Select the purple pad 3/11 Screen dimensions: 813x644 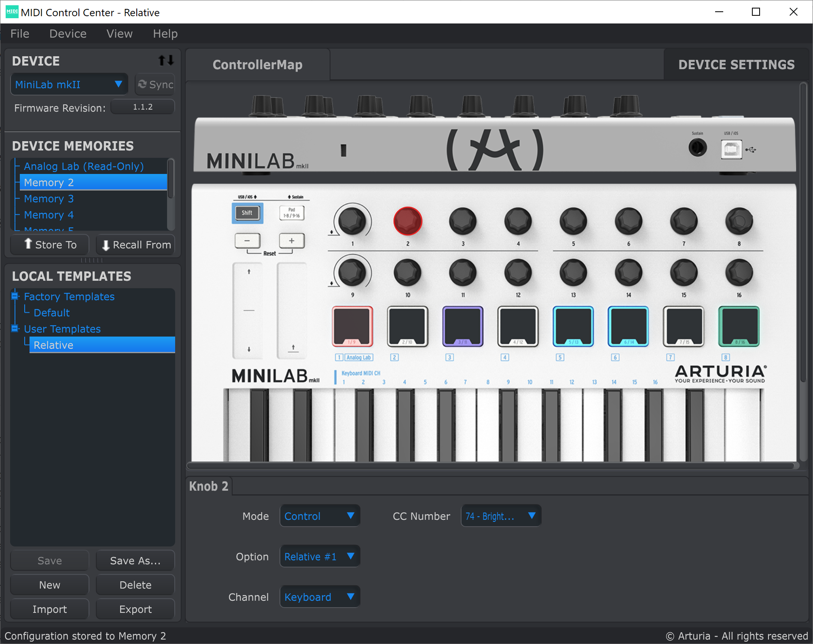(x=463, y=326)
